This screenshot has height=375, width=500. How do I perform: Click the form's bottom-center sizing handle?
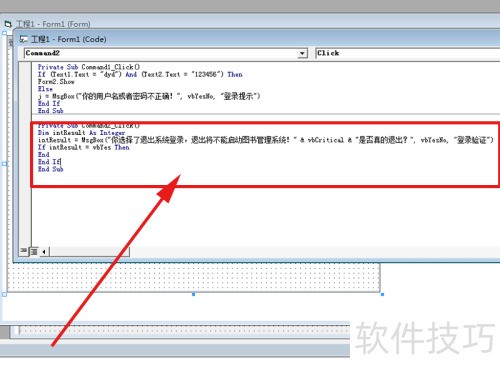coord(194,294)
